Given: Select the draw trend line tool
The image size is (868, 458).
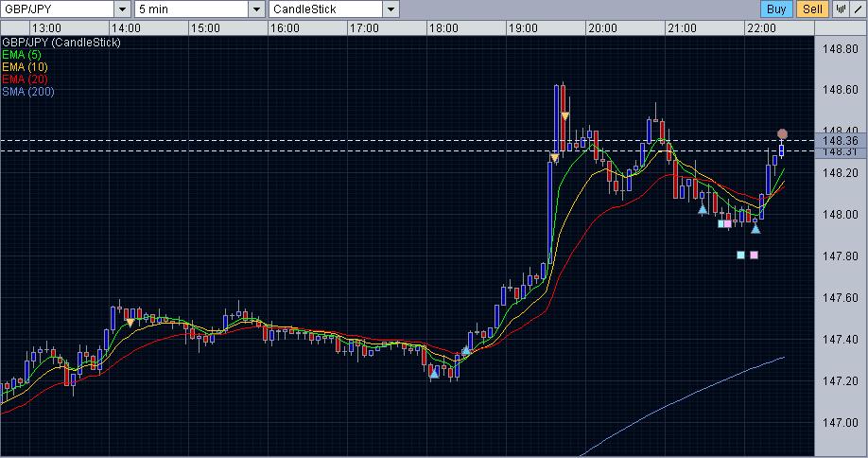Looking at the screenshot, I should pos(858,9).
